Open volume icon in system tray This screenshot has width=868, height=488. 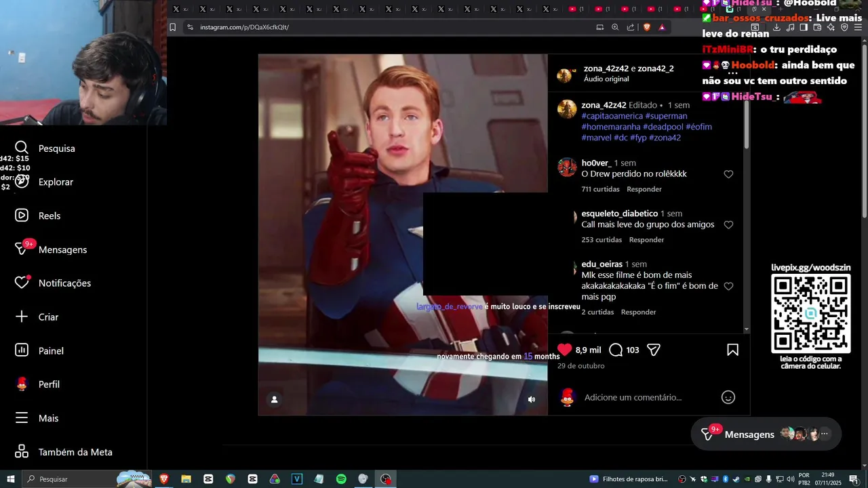790,479
